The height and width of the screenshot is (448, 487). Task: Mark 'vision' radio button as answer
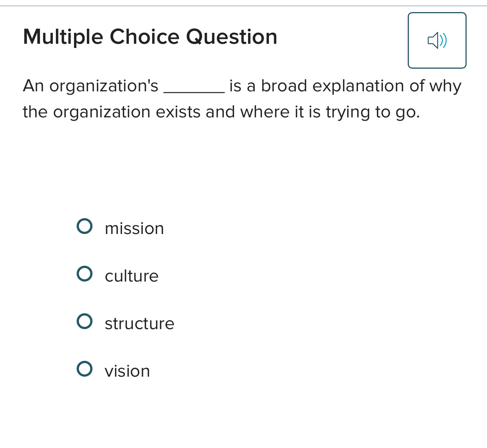pos(85,369)
